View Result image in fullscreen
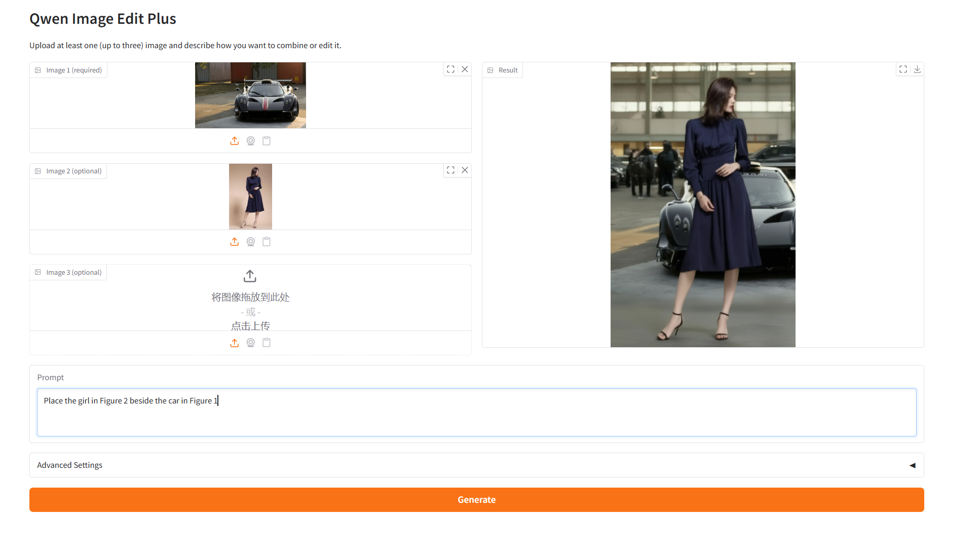The image size is (980, 553). coord(903,69)
